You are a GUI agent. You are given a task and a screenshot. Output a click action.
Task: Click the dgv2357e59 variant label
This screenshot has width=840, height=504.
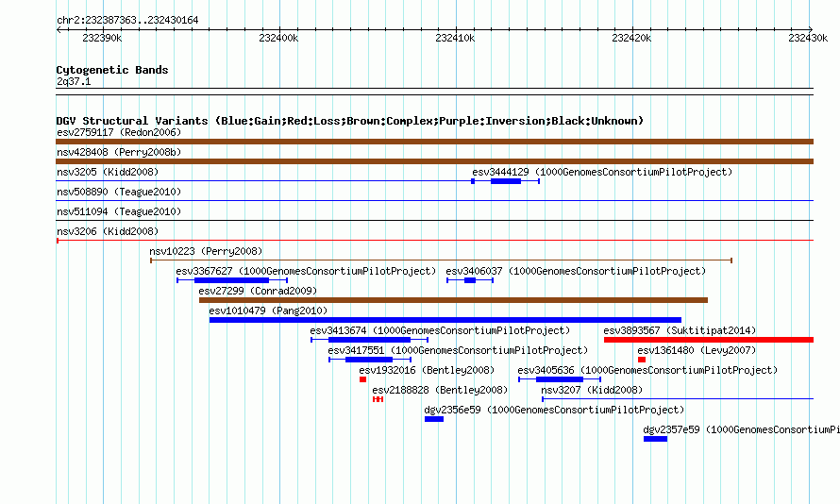tap(742, 429)
